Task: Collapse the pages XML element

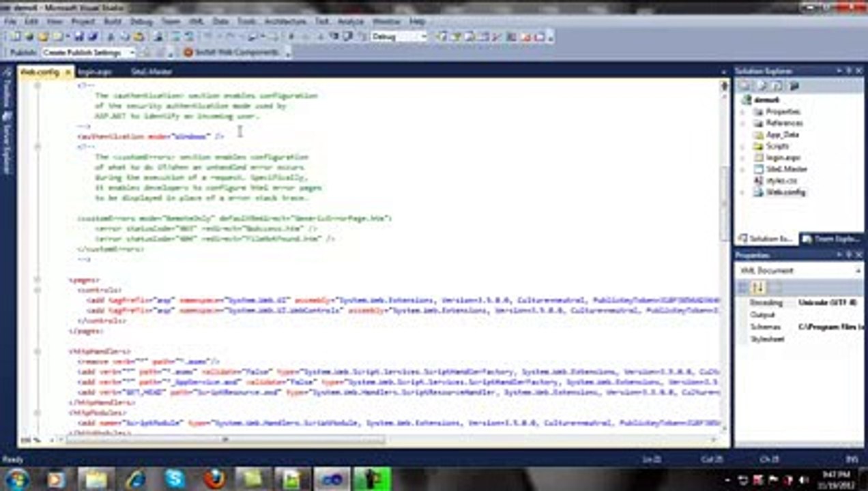Action: coord(38,280)
